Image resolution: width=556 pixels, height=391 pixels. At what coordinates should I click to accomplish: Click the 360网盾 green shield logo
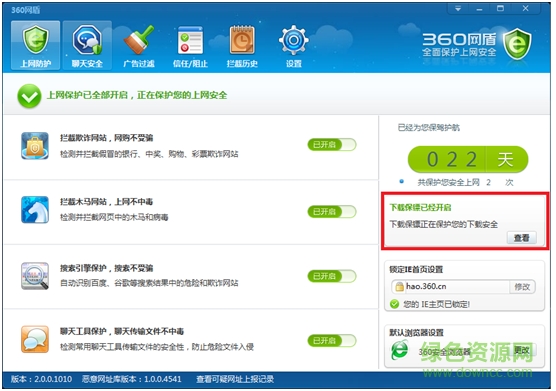pos(517,44)
